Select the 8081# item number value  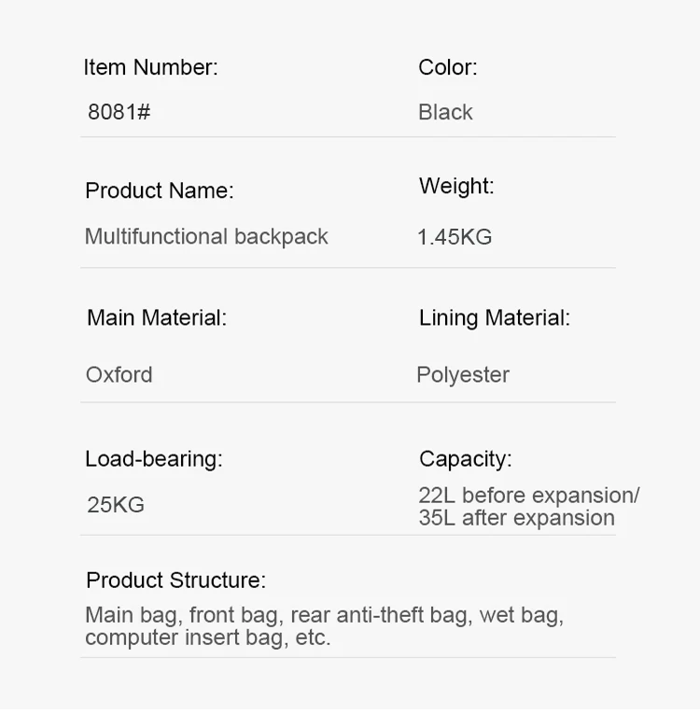[x=119, y=112]
